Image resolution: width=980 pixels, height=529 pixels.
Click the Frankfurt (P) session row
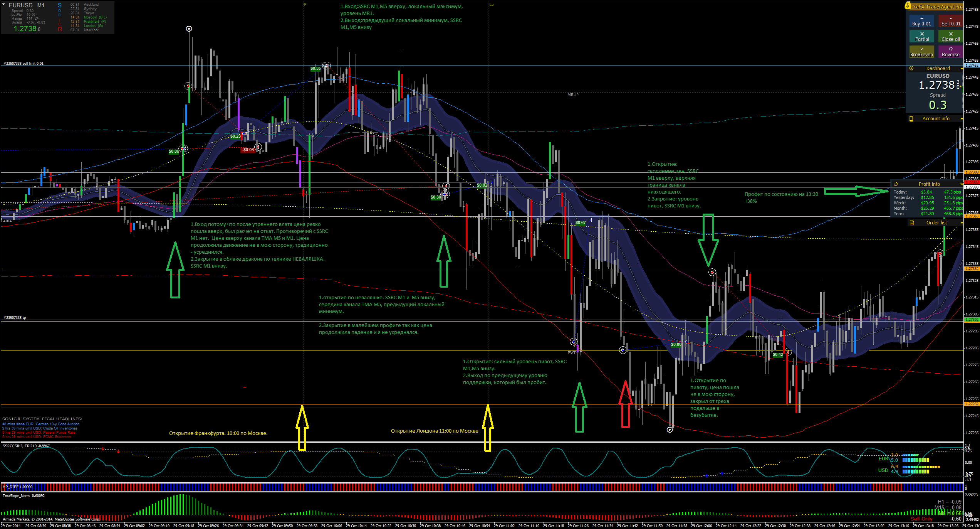point(88,22)
